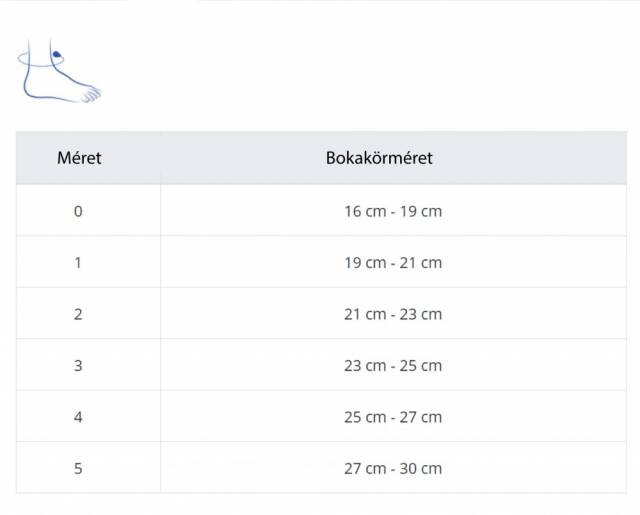Click the 16 cm - 19 cm range

click(392, 211)
